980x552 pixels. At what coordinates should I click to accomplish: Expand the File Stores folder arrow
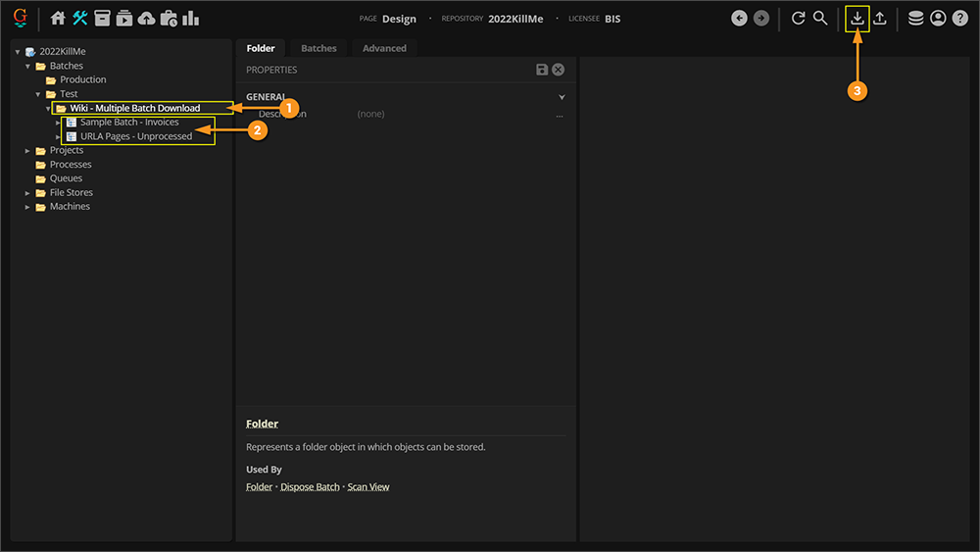27,193
